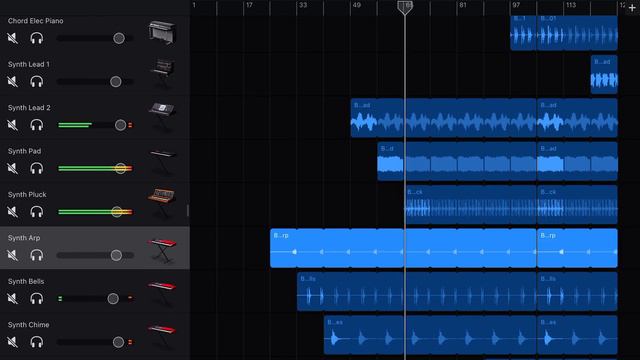Viewport: 640px width, 360px height.
Task: Solo the Synth Lead 2 track
Action: click(x=37, y=125)
